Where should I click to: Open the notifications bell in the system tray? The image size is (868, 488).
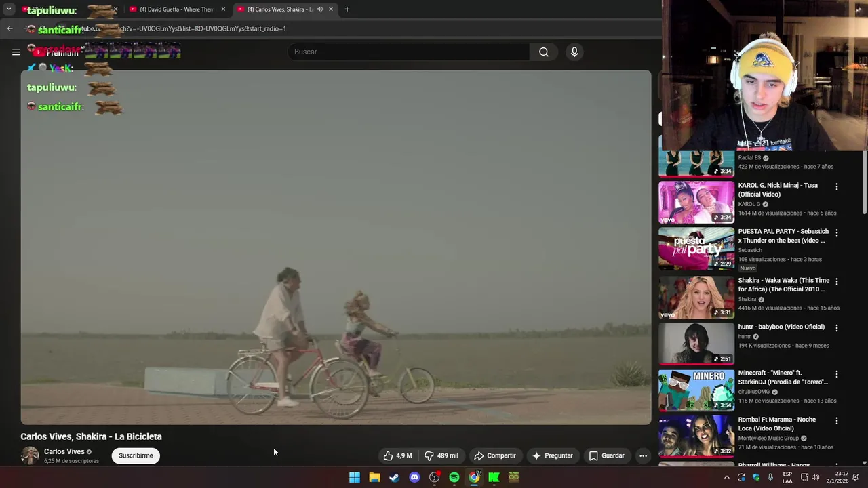(855, 477)
